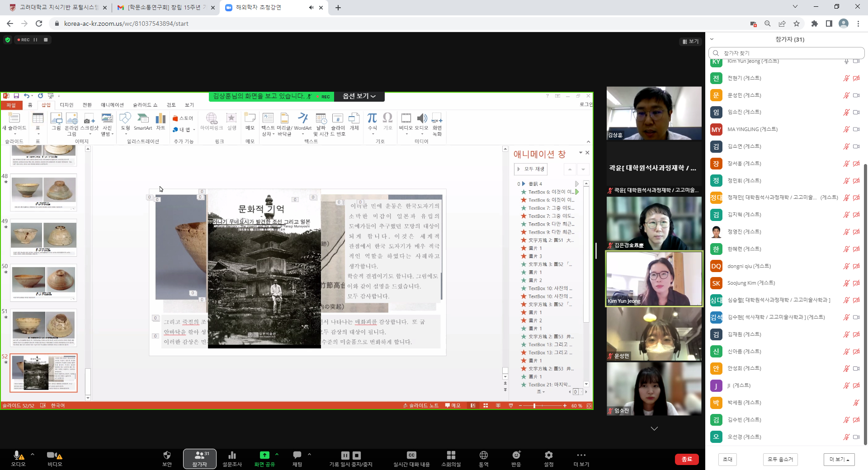The height and width of the screenshot is (470, 868).
Task: Open 더 보기 dropdown in participants panel
Action: point(839,459)
